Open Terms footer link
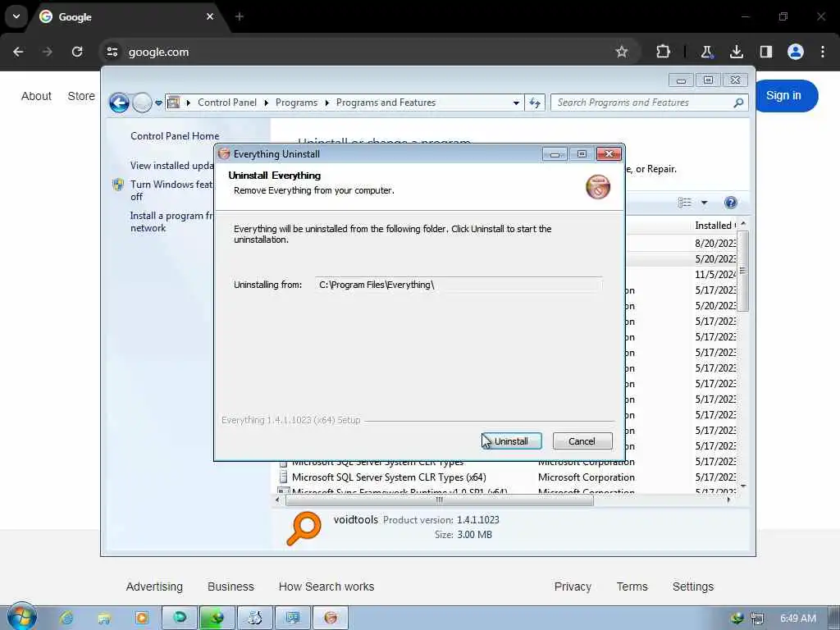The width and height of the screenshot is (840, 630). [632, 587]
